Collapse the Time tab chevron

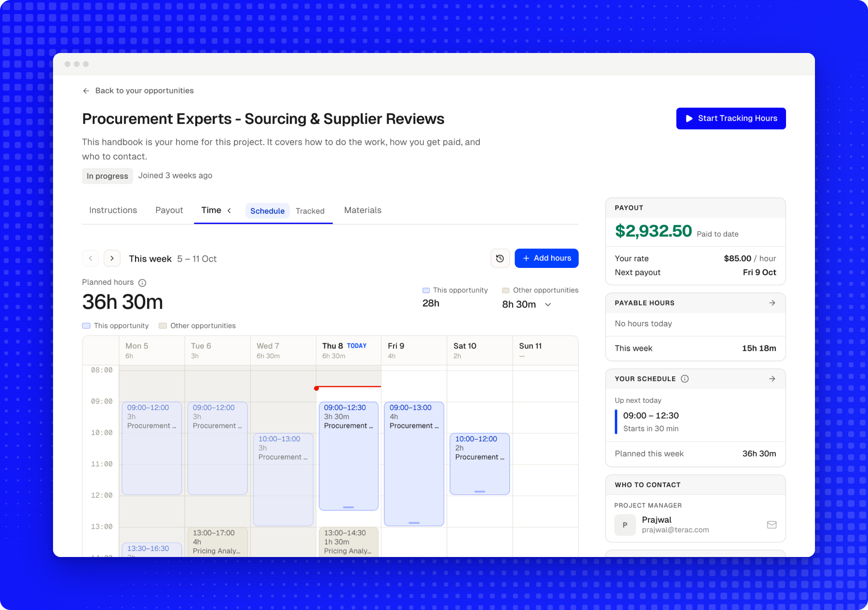[x=229, y=211]
